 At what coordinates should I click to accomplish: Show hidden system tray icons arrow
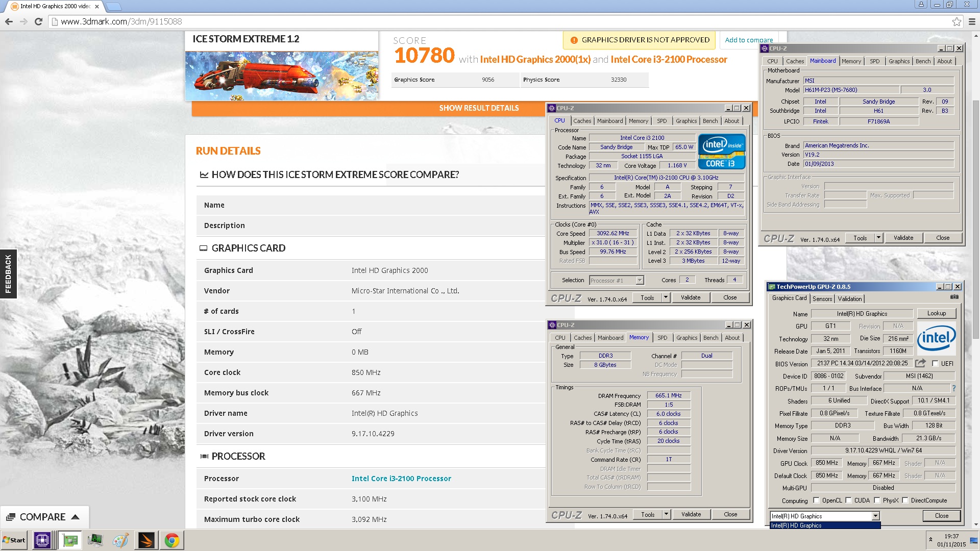pos(930,539)
